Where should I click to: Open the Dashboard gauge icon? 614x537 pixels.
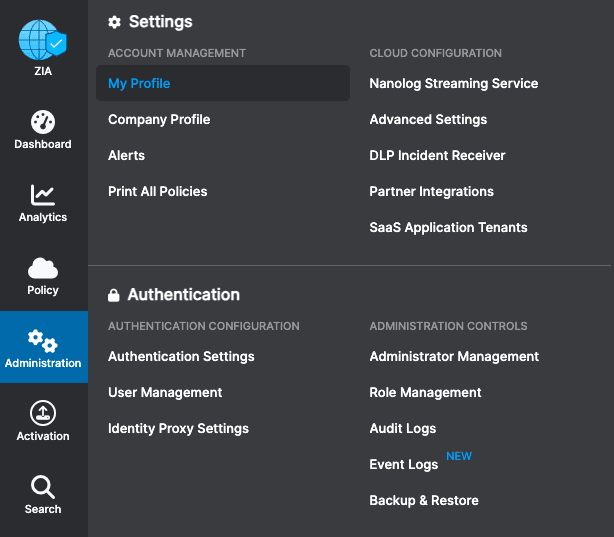[43, 123]
